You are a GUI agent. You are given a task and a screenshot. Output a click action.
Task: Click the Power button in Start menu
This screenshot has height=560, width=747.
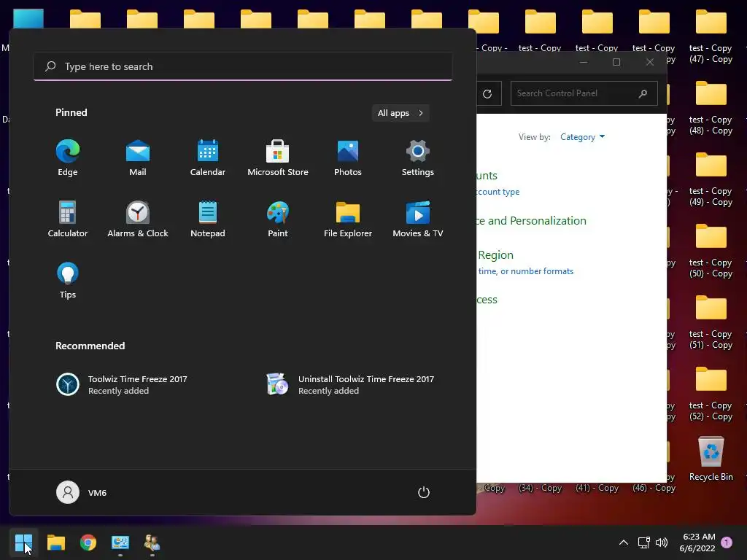pyautogui.click(x=424, y=492)
